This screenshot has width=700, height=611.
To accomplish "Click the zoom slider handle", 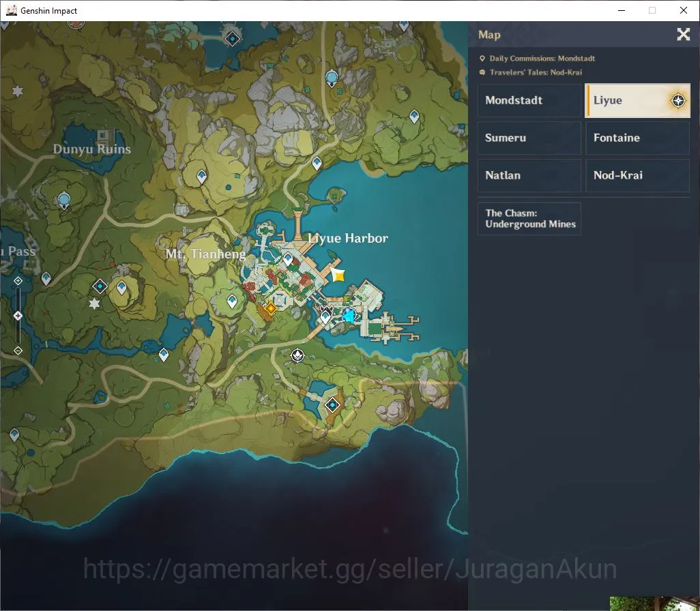I will (18, 316).
